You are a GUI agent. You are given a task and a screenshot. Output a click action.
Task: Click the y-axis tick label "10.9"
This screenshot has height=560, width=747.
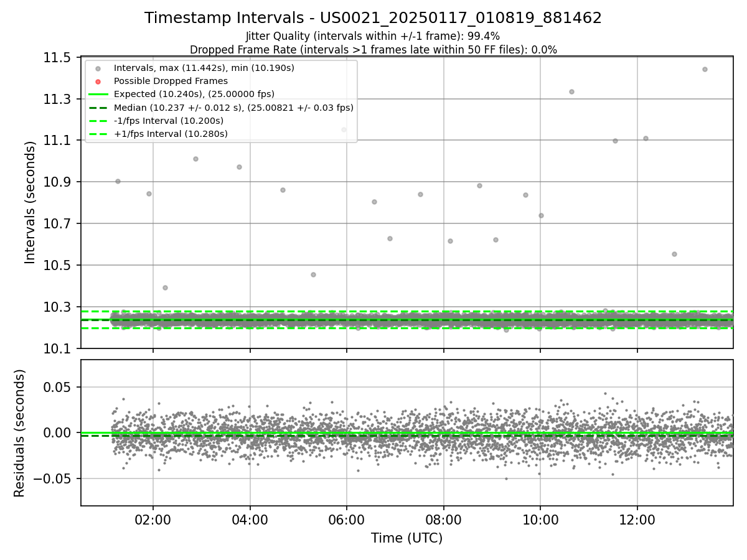pyautogui.click(x=57, y=182)
